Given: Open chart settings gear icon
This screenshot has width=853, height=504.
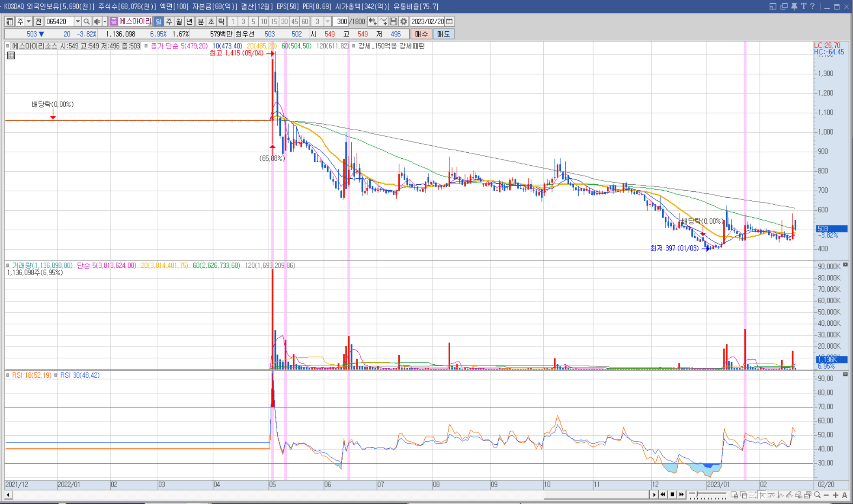Looking at the screenshot, I should 404,22.
